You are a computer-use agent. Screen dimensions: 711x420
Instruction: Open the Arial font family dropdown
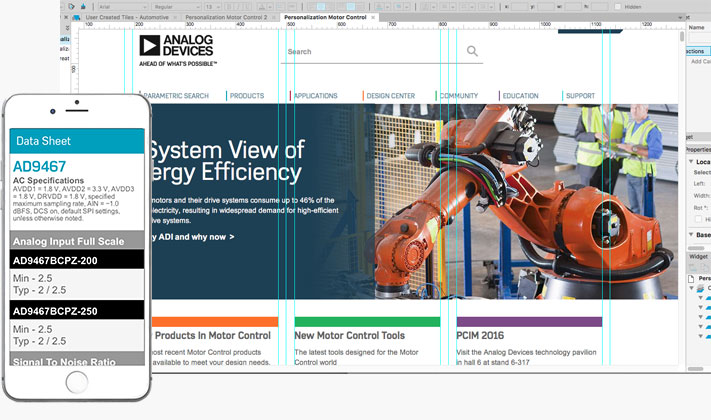pos(120,6)
